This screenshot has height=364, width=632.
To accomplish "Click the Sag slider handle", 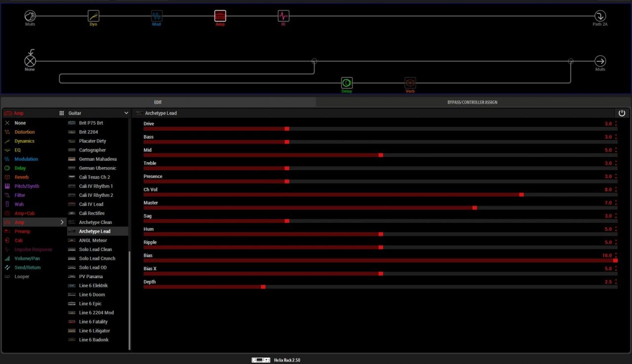I will pos(287,221).
